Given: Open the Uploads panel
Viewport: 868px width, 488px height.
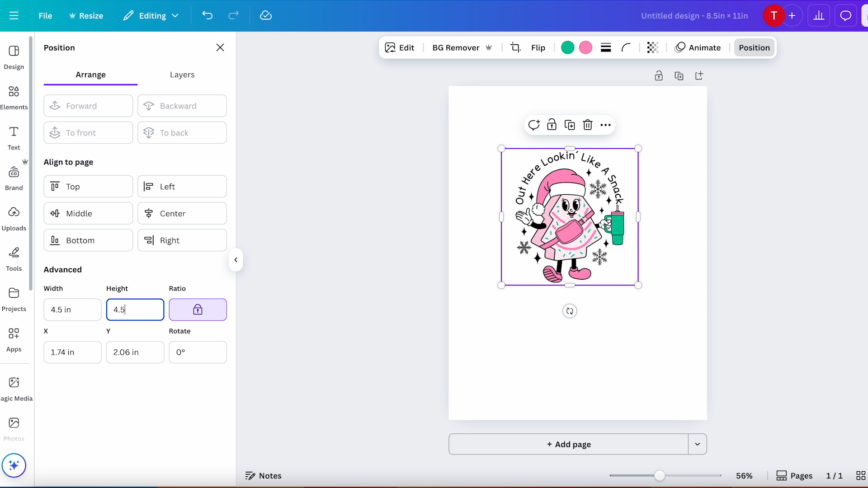Looking at the screenshot, I should [x=14, y=217].
